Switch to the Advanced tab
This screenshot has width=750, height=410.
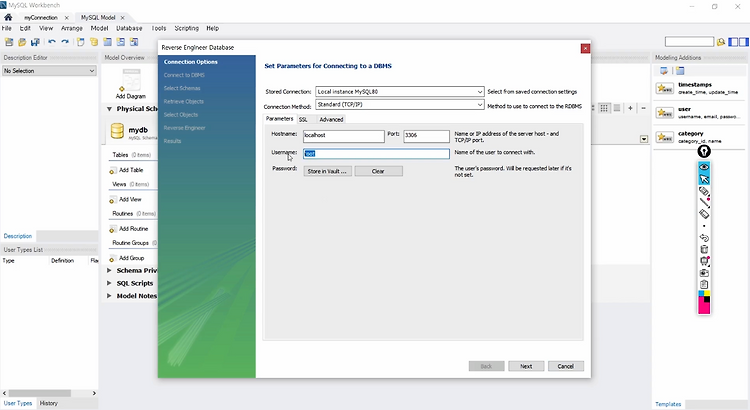tap(331, 120)
